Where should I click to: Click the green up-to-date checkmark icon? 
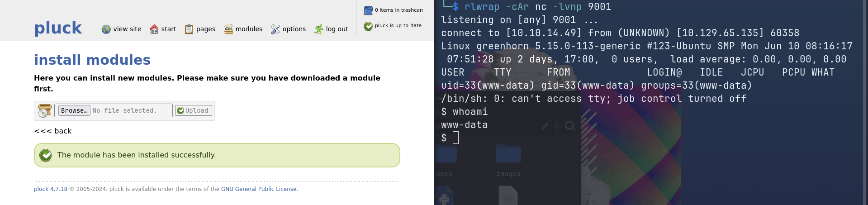tap(368, 26)
